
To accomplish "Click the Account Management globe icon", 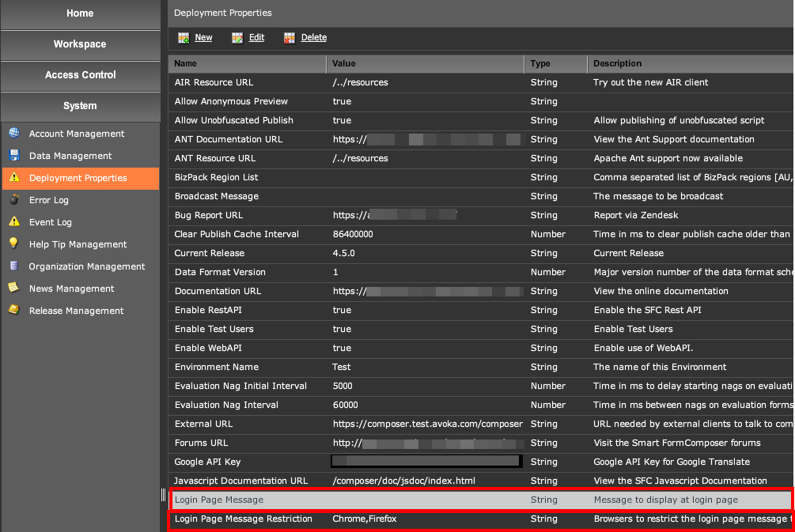I will coord(14,134).
